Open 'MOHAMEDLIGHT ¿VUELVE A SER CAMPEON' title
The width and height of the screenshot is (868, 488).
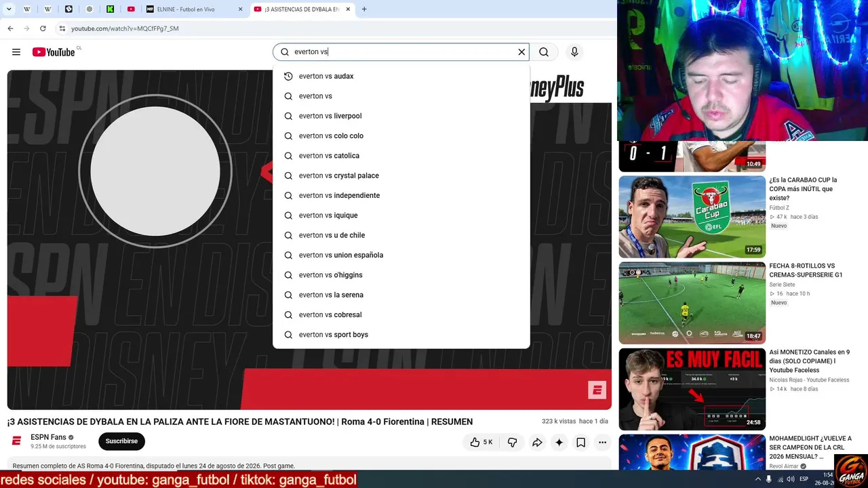(810, 447)
